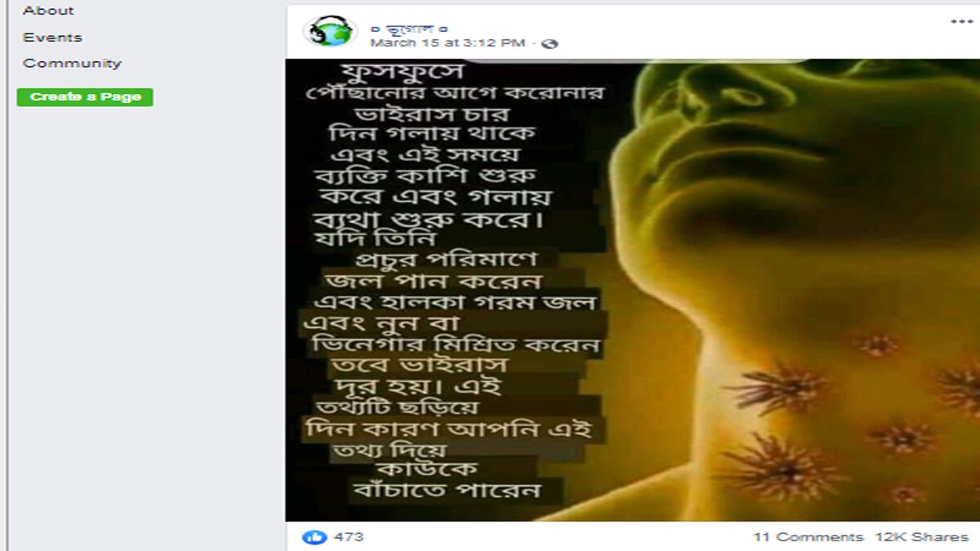Open the page's globe-with-headphones avatar
This screenshot has height=551, width=980.
tap(329, 32)
